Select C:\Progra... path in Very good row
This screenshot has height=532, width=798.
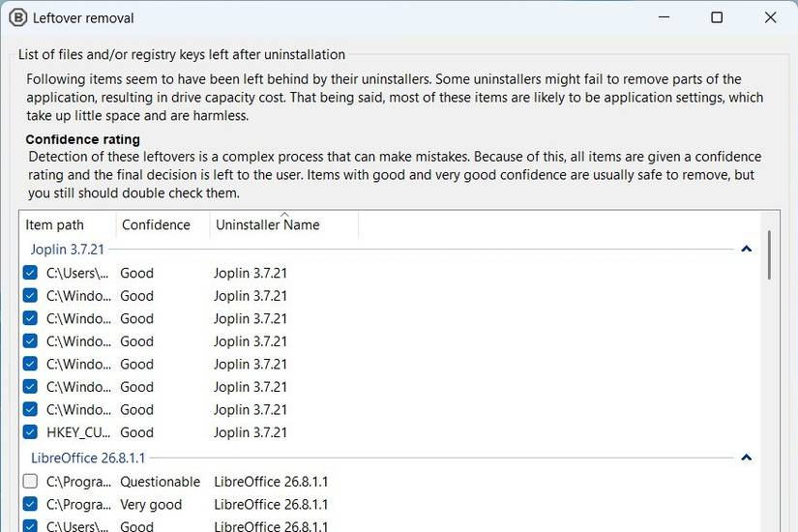78,505
